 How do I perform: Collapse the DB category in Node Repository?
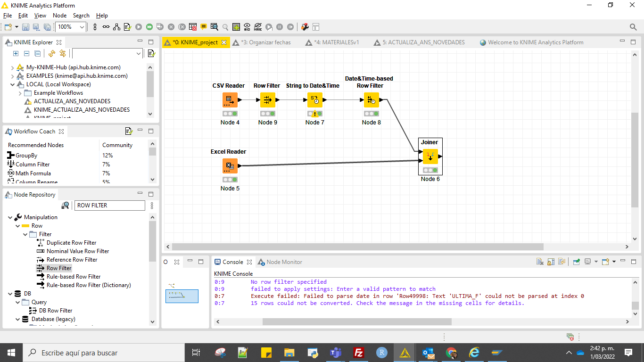coord(10,294)
